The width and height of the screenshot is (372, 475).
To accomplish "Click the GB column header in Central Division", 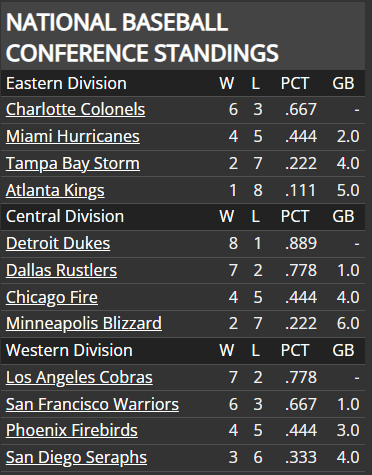I will [x=343, y=216].
